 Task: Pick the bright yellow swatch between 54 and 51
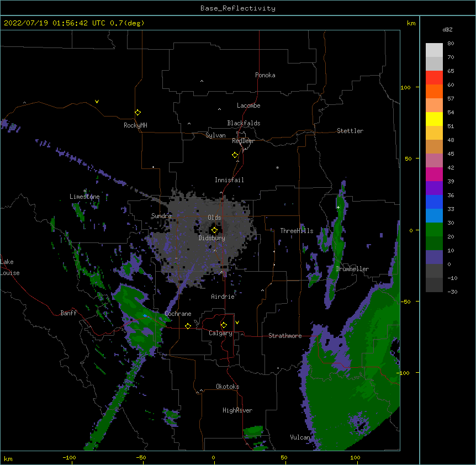(434, 119)
